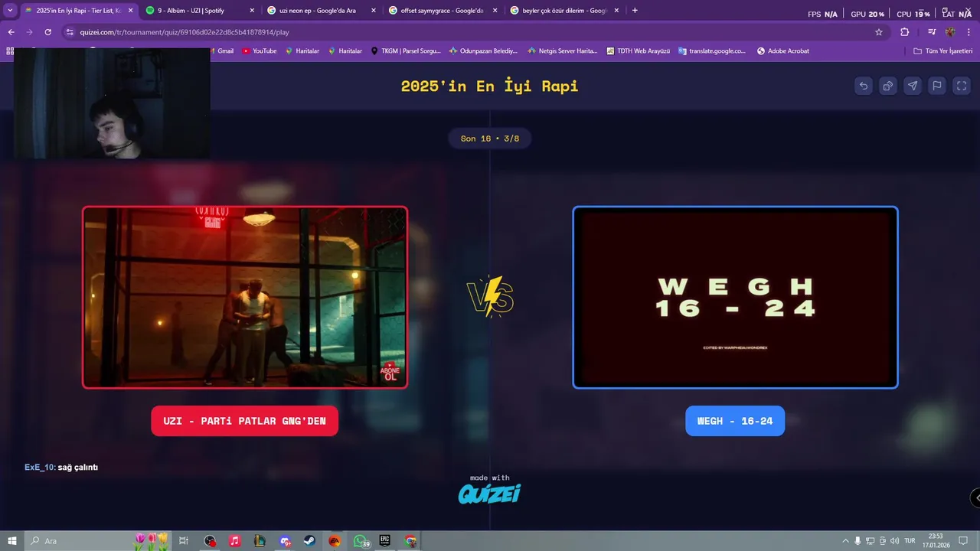
Task: Open the Adobe Acrobat bookmark
Action: tap(782, 51)
